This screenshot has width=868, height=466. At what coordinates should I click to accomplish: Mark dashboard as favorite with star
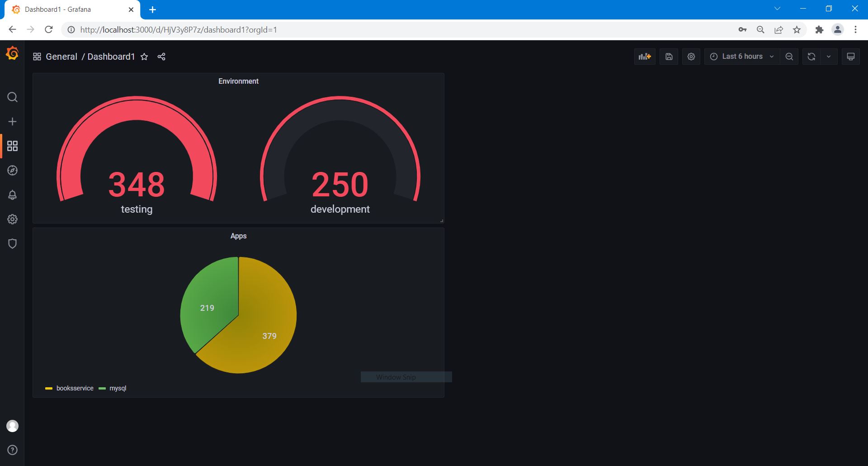click(x=144, y=57)
